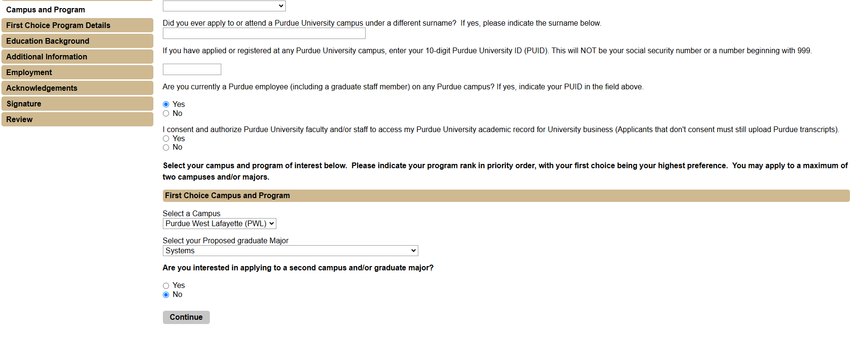
Task: Select Campus and Program sidebar item
Action: 46,10
